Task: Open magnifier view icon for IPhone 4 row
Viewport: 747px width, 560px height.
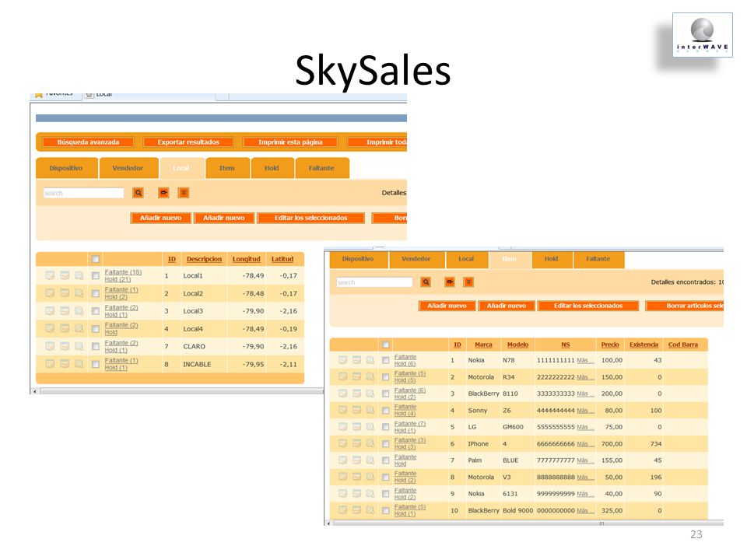Action: tap(370, 443)
